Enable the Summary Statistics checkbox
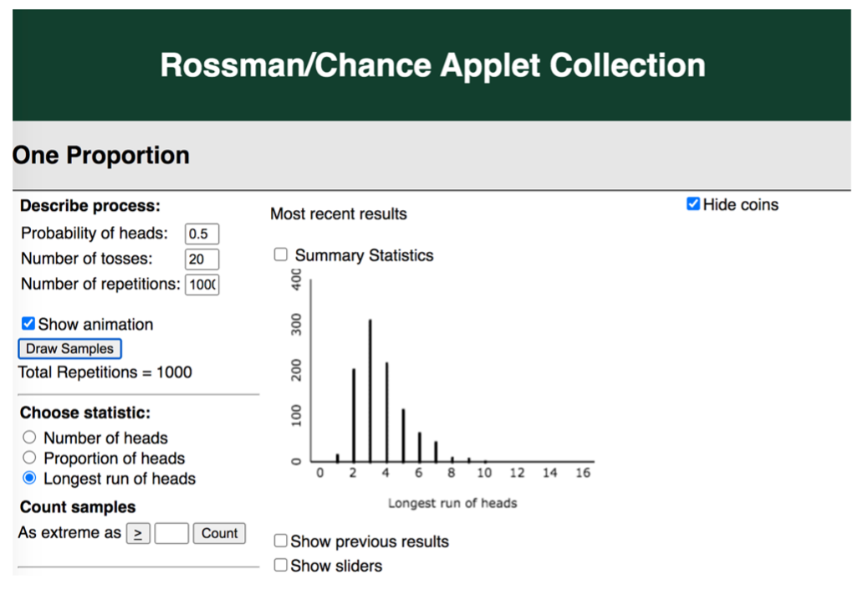Viewport: 868px width, 590px height. click(281, 254)
